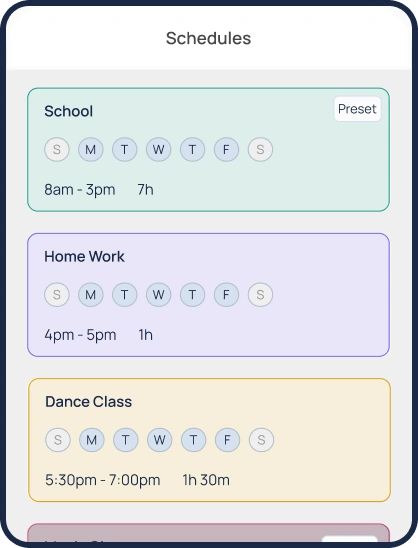Viewport: 418px width, 548px height.
Task: Toggle Saturday in the Dance Class schedule
Action: pos(261,440)
